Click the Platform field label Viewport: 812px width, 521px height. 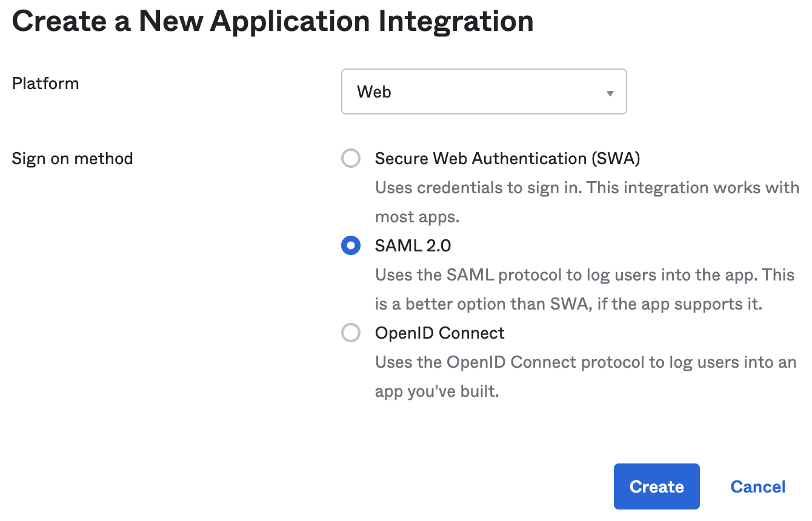(45, 83)
